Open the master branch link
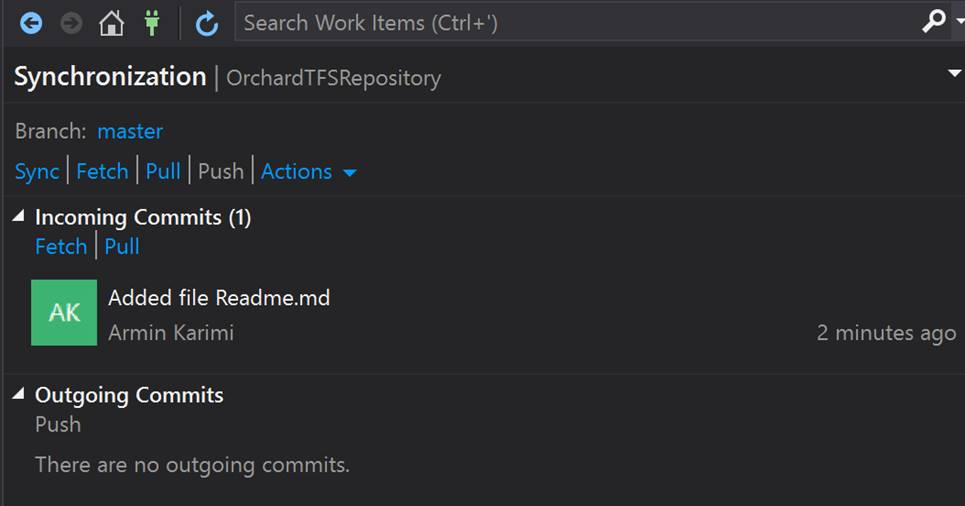Viewport: 965px width, 506px height. (130, 131)
